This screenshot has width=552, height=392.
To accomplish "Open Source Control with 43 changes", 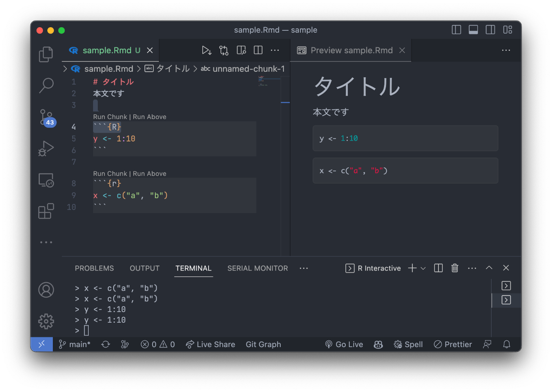I will [47, 117].
